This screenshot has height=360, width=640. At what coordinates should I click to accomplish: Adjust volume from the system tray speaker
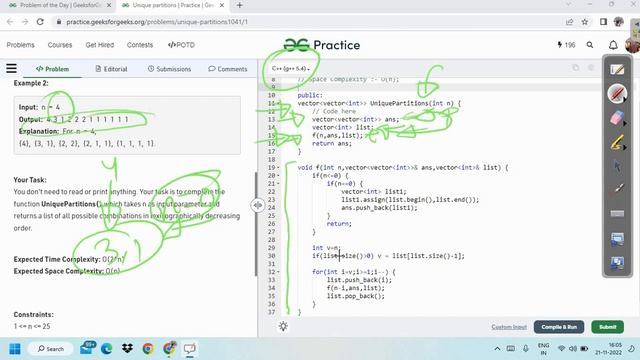[573, 349]
